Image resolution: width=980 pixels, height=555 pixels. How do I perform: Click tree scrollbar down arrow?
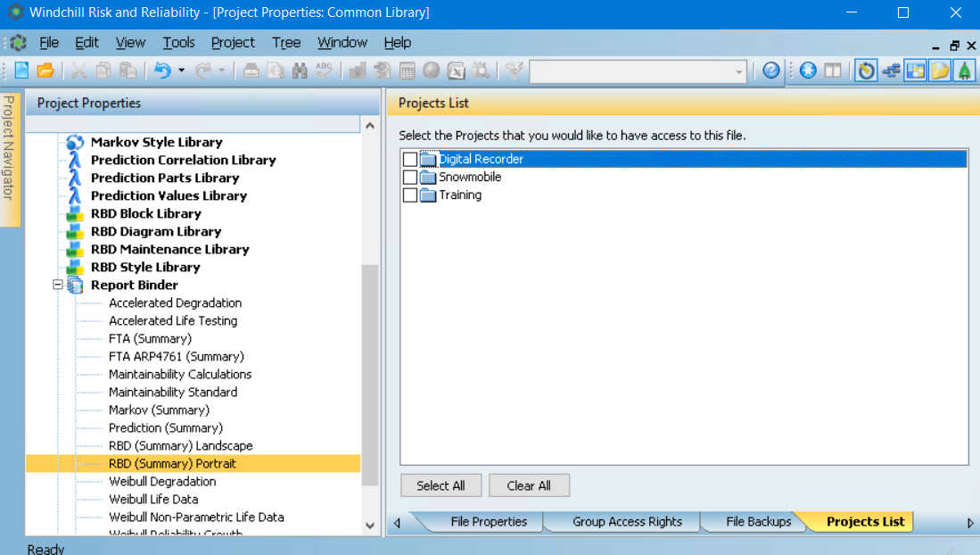pos(370,526)
